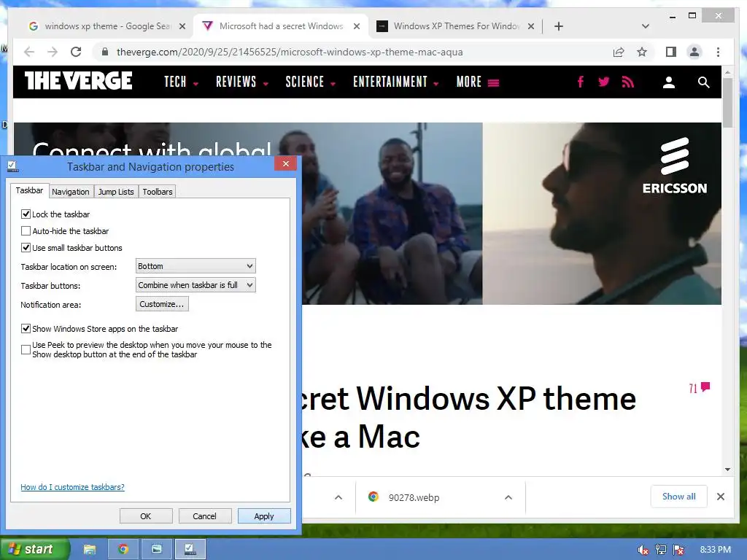This screenshot has height=560, width=747.
Task: Open a new Chrome tab
Action: click(x=559, y=26)
